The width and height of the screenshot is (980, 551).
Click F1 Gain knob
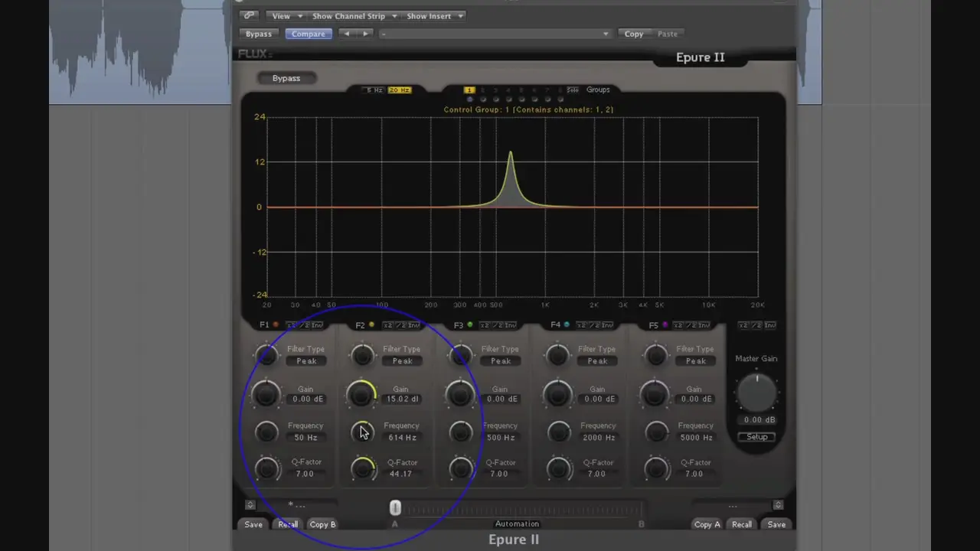[266, 394]
